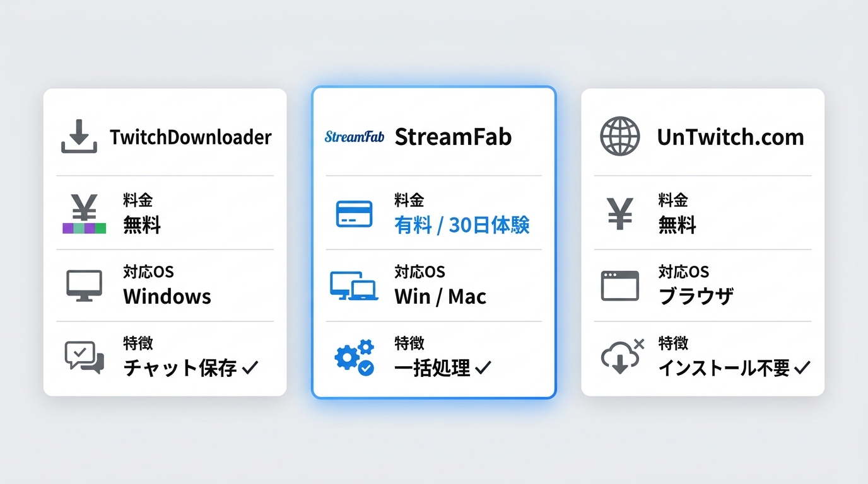
Task: Click the 対応OS label in UnTwitch.com card
Action: pos(684,272)
